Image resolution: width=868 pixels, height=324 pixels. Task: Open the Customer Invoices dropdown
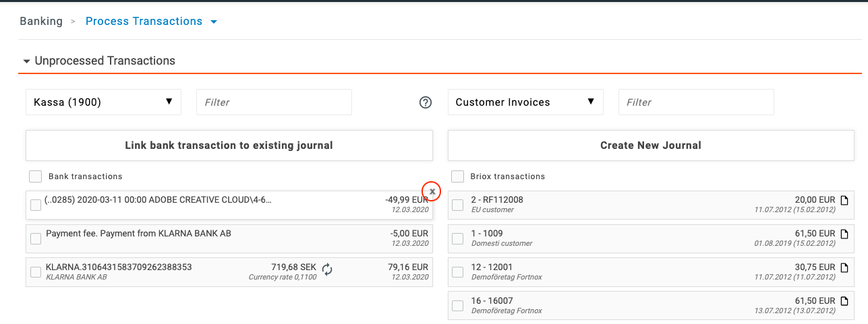tap(525, 102)
